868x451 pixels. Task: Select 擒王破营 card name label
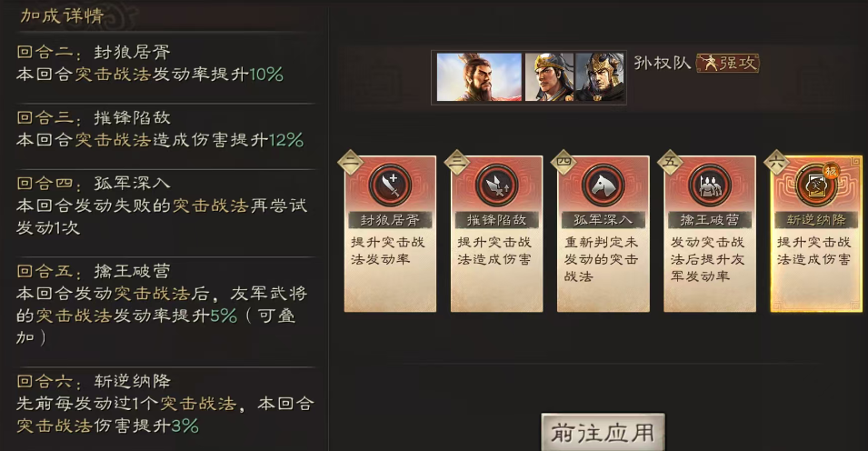709,220
